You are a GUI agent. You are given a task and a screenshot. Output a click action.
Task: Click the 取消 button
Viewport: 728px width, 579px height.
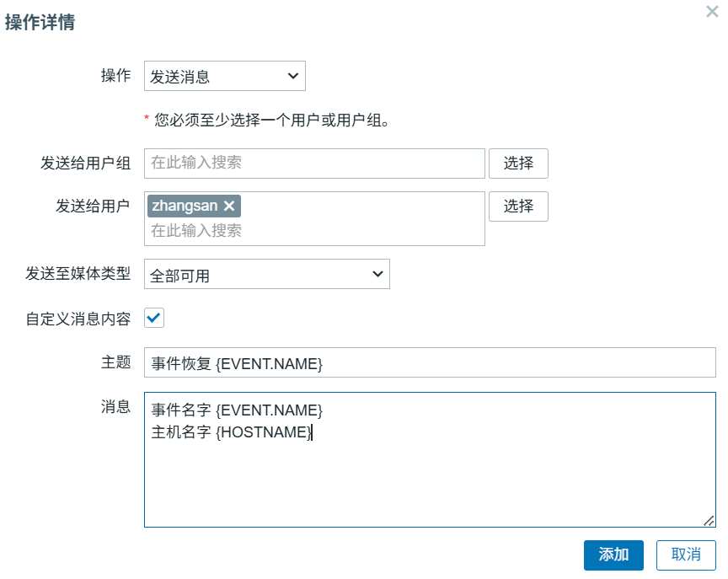pyautogui.click(x=686, y=555)
